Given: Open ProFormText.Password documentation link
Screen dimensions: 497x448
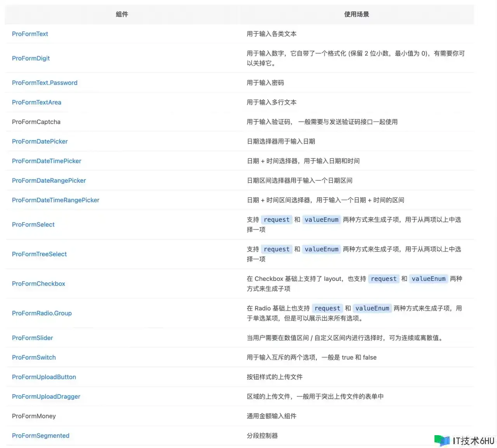Looking at the screenshot, I should (45, 83).
